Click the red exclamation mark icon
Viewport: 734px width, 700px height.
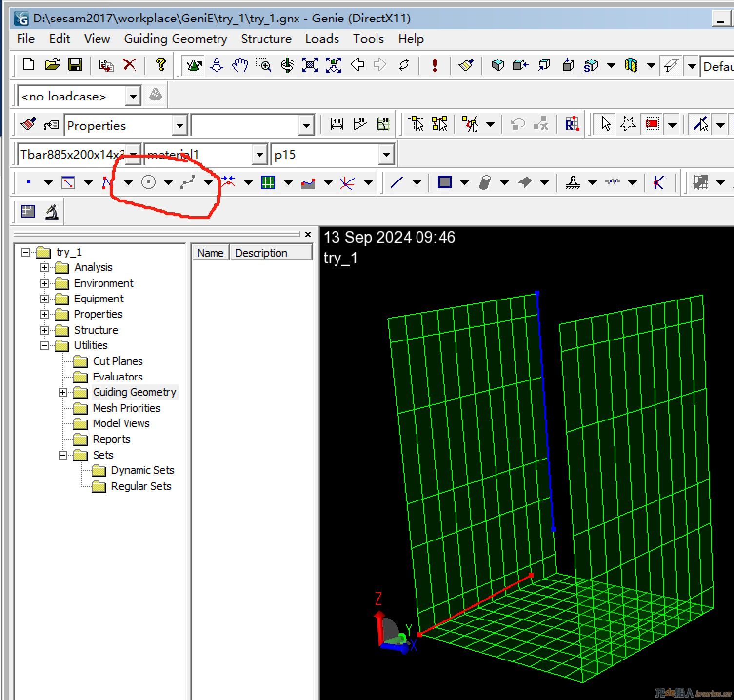coord(435,65)
